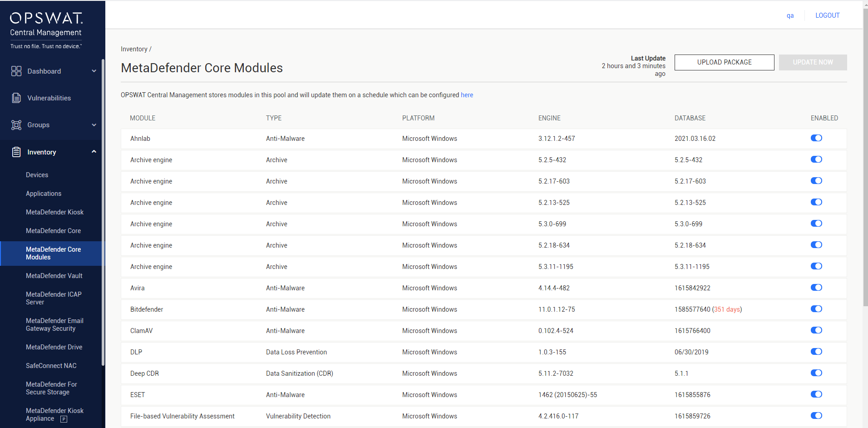
Task: Click the Ahnlab database 2021.03.16.02
Action: tap(695, 139)
